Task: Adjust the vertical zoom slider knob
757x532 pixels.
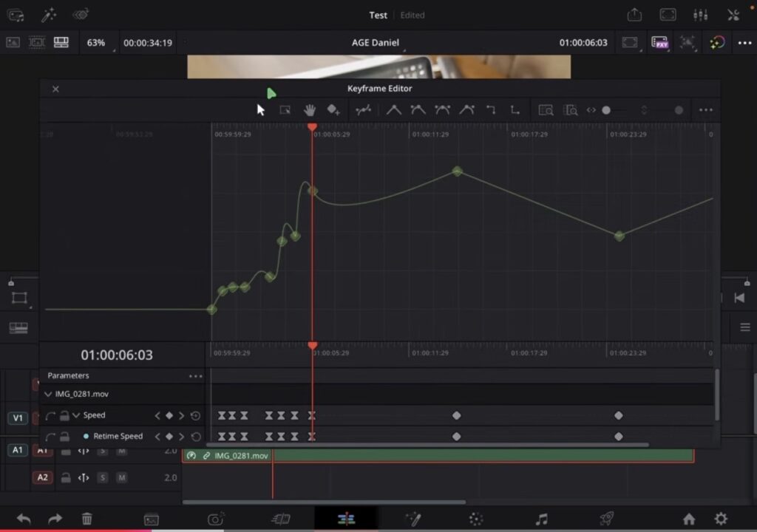Action: coord(679,110)
